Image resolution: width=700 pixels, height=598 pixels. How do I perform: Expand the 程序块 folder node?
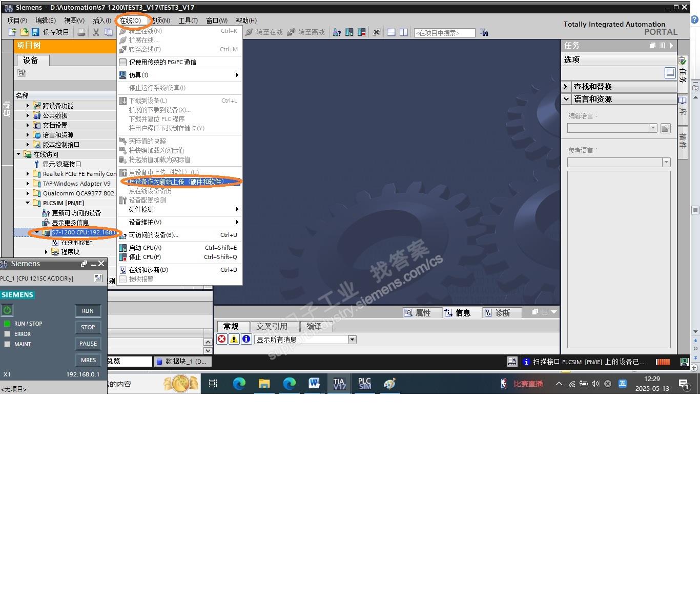click(x=46, y=252)
